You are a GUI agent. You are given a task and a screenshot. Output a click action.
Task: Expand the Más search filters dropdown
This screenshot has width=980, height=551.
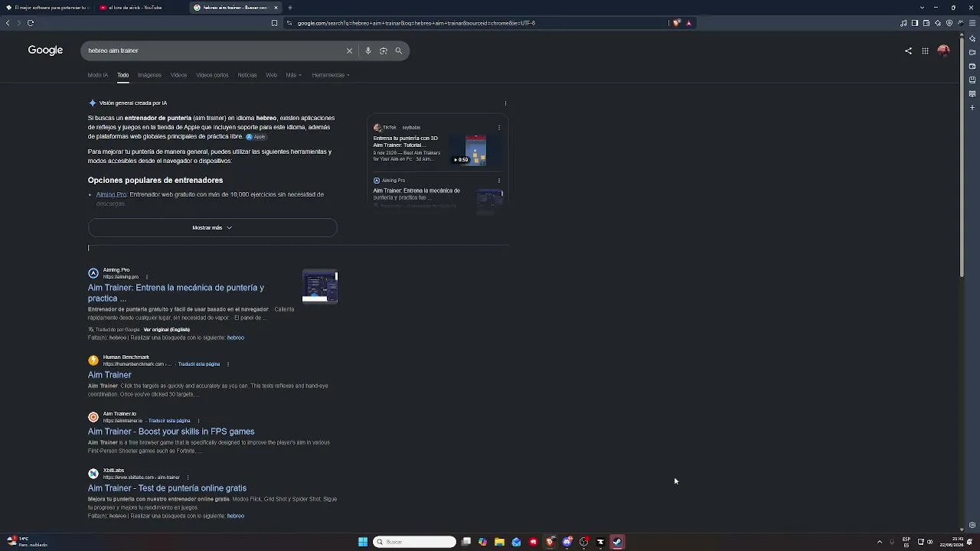(294, 75)
